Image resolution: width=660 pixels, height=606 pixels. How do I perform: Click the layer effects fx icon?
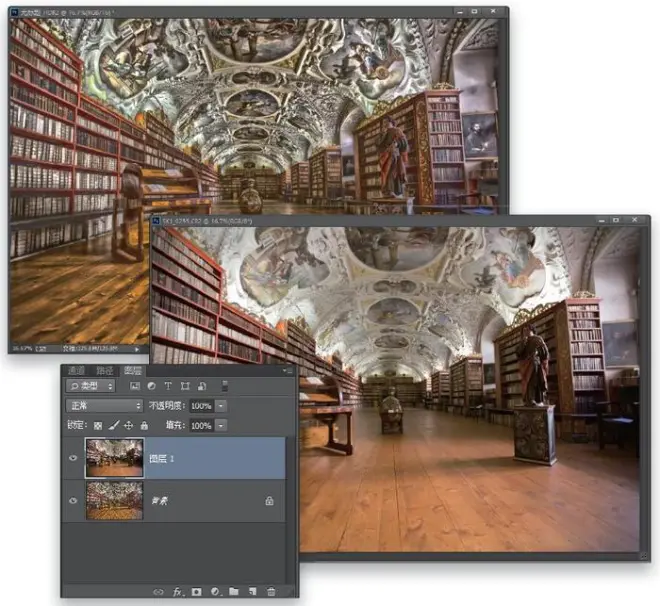pos(178,592)
